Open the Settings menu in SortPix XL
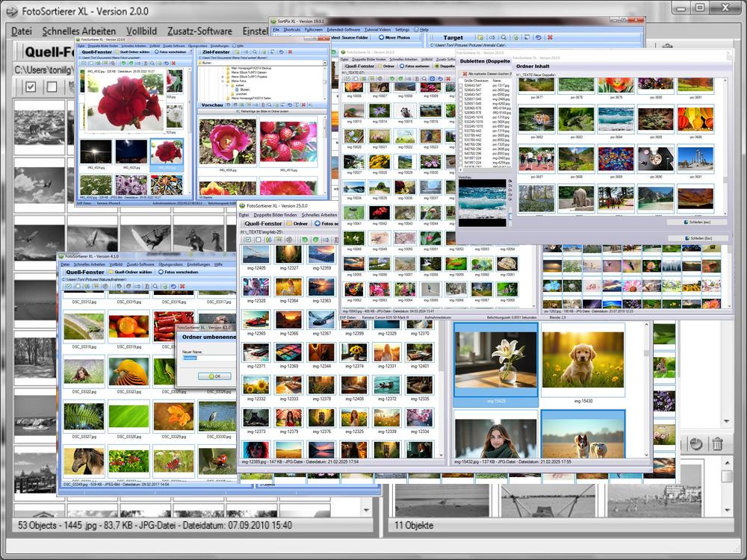Screen dimensions: 747x560 tap(400, 28)
